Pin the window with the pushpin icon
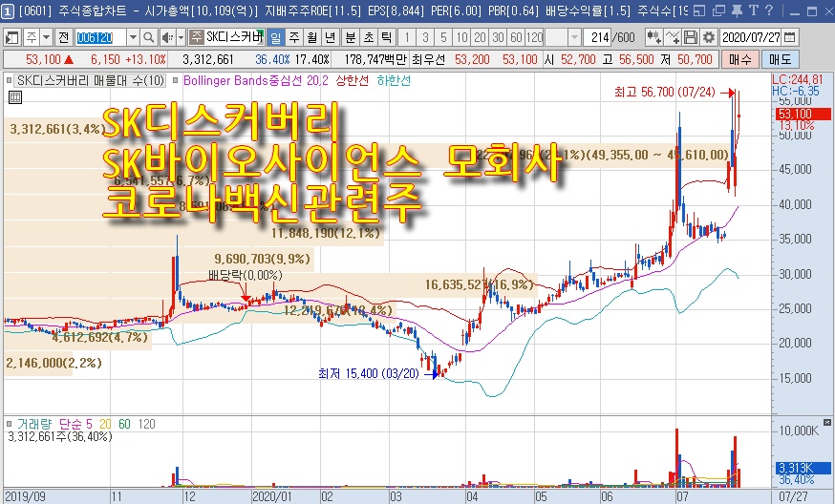Image resolution: width=835 pixels, height=504 pixels. click(x=737, y=10)
